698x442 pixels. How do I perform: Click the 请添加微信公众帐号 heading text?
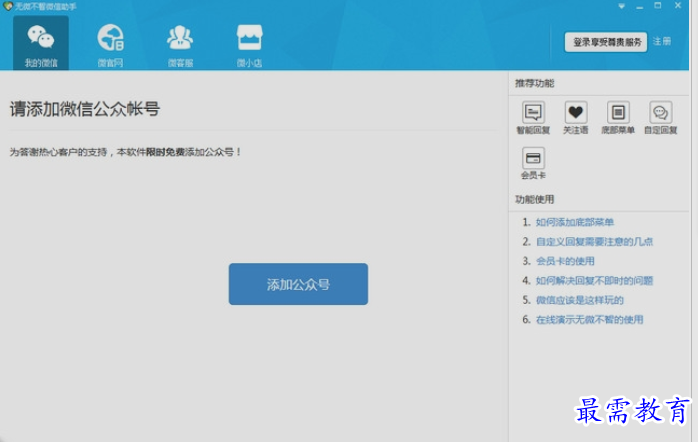click(x=85, y=109)
